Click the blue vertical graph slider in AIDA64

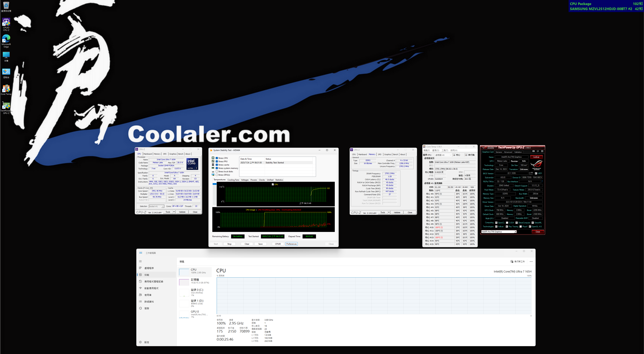[x=214, y=184]
